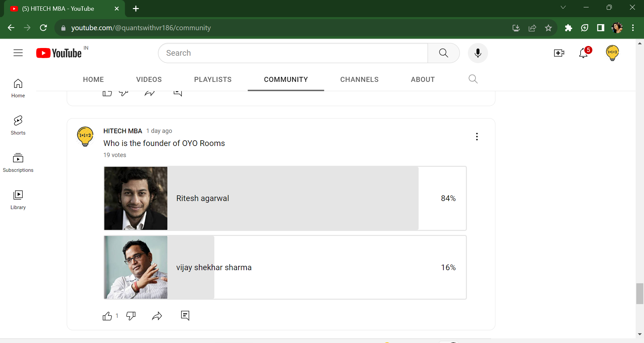Switch to the HOME channel tab

coord(94,80)
